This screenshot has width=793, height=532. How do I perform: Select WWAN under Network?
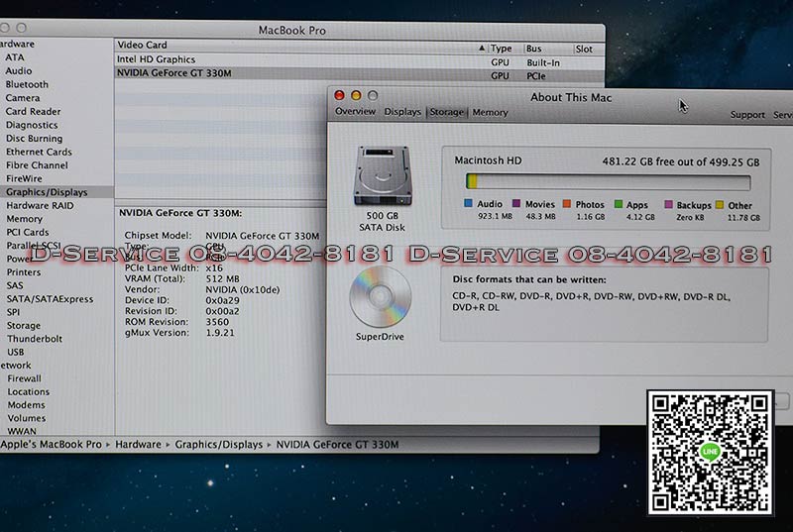tap(22, 431)
